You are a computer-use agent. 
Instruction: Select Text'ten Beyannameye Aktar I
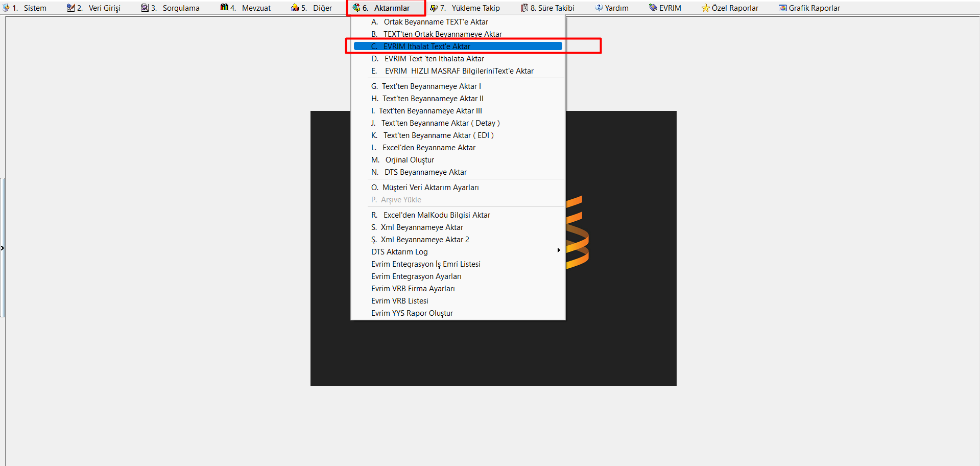[x=458, y=86]
